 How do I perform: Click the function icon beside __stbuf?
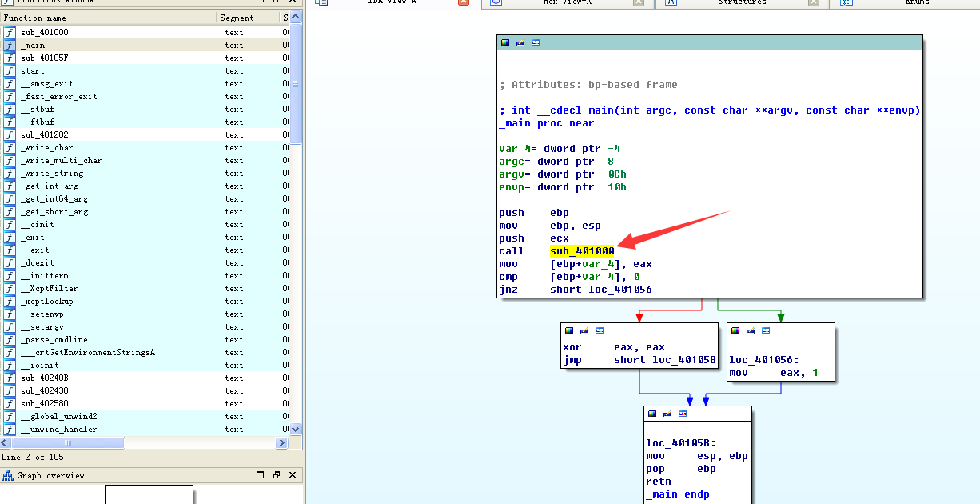9,109
